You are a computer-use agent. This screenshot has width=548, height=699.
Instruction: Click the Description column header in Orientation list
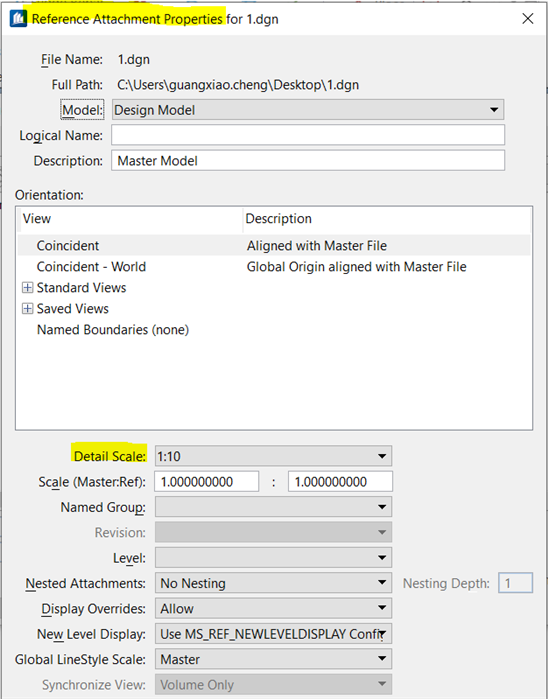pyautogui.click(x=387, y=219)
